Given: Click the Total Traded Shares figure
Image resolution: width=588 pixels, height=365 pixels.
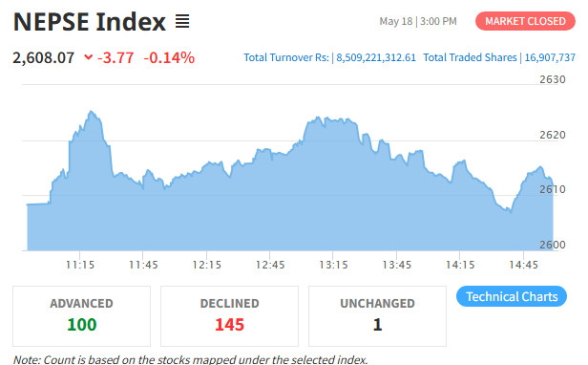Looking at the screenshot, I should 550,58.
